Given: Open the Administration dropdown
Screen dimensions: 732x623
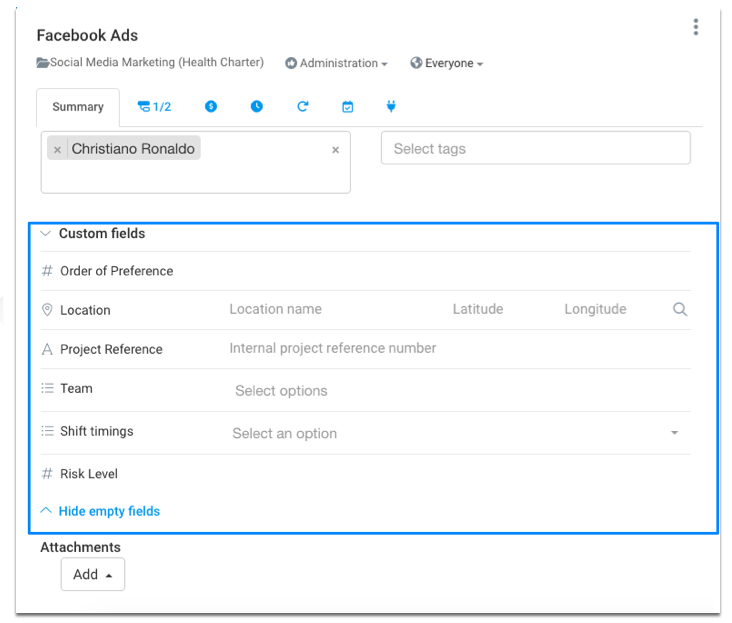Looking at the screenshot, I should [x=337, y=63].
